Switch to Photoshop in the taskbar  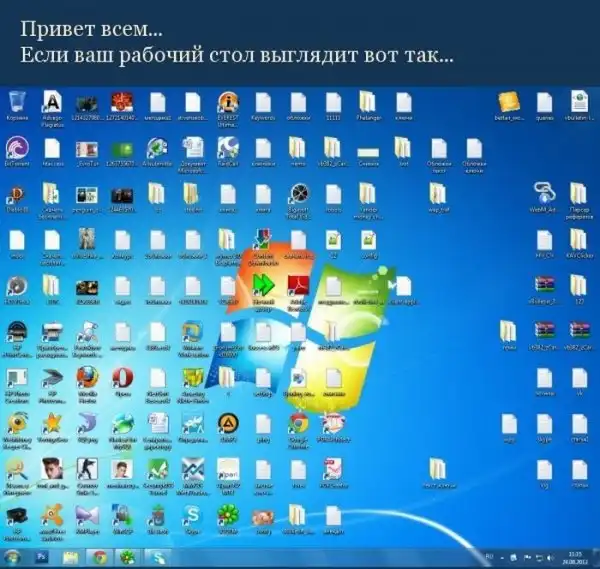[43, 556]
